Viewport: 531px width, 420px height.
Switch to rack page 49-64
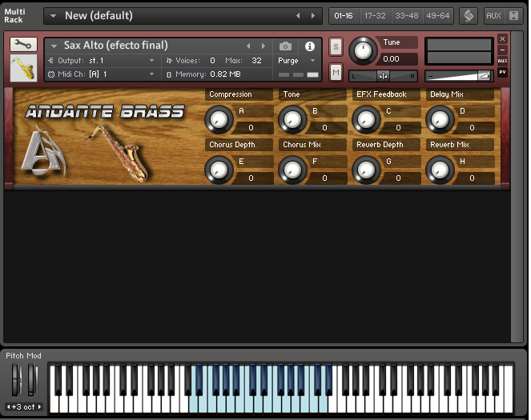[438, 16]
